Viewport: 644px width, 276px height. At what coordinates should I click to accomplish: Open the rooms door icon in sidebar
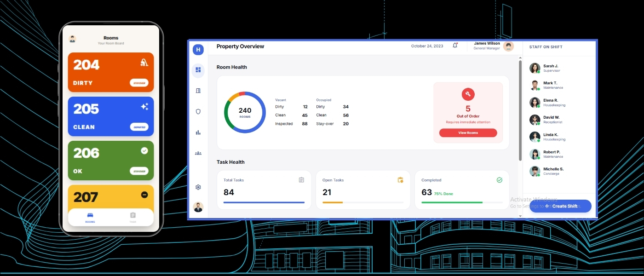click(x=198, y=91)
